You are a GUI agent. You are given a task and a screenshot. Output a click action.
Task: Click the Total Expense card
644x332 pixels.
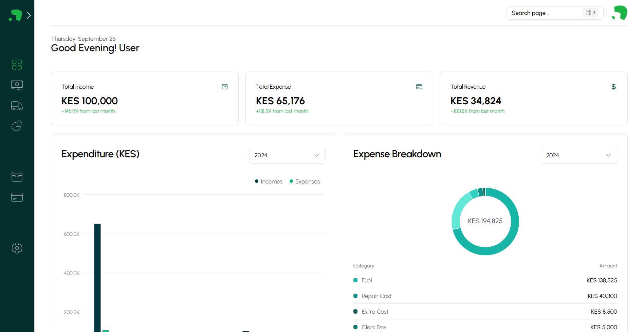pyautogui.click(x=339, y=98)
